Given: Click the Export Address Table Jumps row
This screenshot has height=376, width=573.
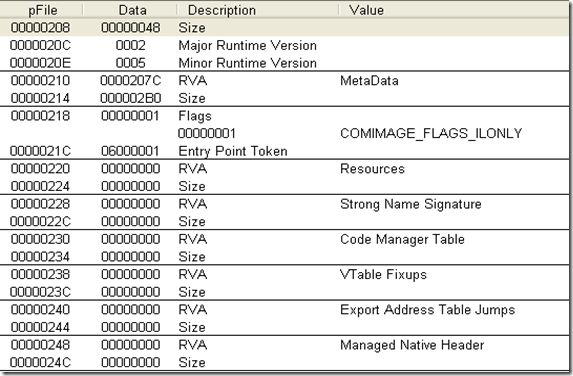Looking at the screenshot, I should click(x=284, y=310).
